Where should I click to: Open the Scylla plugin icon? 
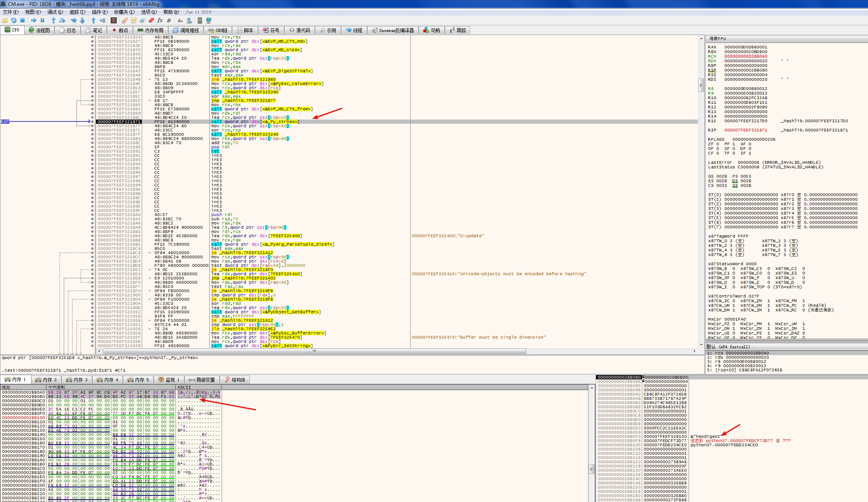114,20
